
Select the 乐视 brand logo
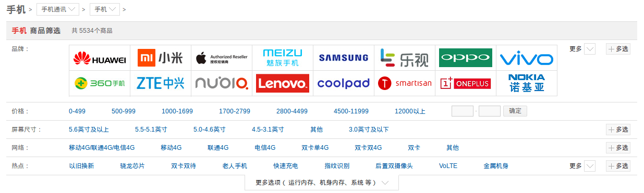click(405, 58)
